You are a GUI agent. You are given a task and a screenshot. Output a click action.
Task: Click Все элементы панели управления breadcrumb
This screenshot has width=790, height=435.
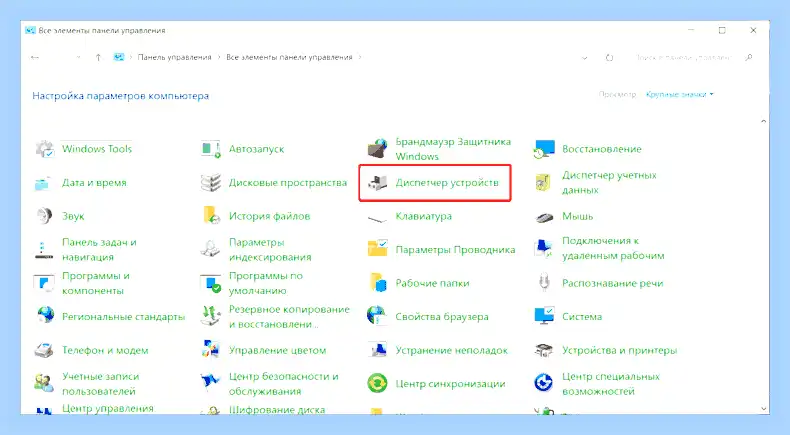coord(289,57)
